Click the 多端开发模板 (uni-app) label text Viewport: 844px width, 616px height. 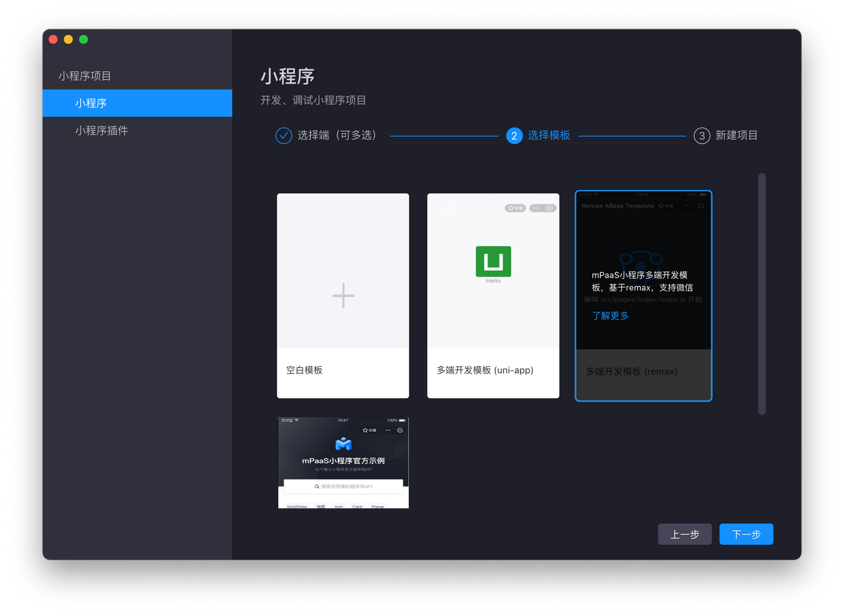(485, 370)
